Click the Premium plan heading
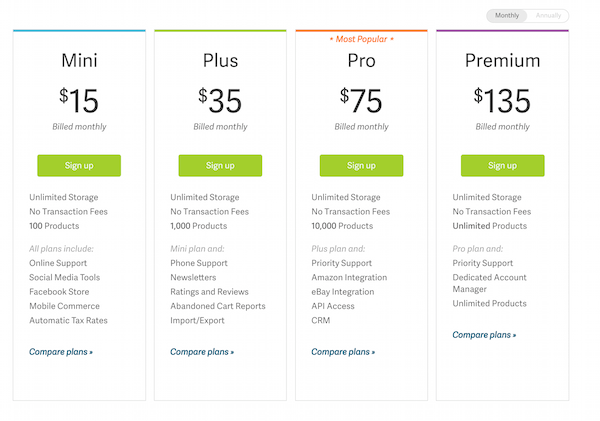This screenshot has width=600, height=421. (502, 61)
